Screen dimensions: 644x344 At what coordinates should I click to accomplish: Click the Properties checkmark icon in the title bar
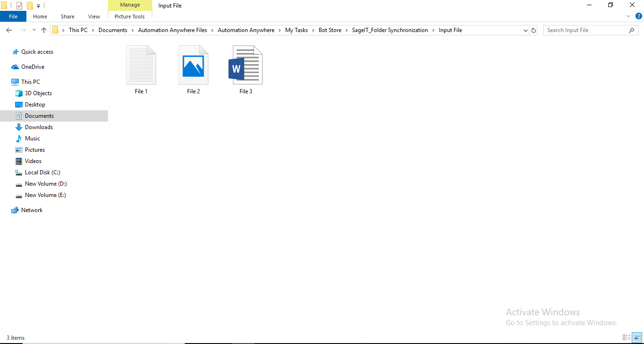pos(19,6)
